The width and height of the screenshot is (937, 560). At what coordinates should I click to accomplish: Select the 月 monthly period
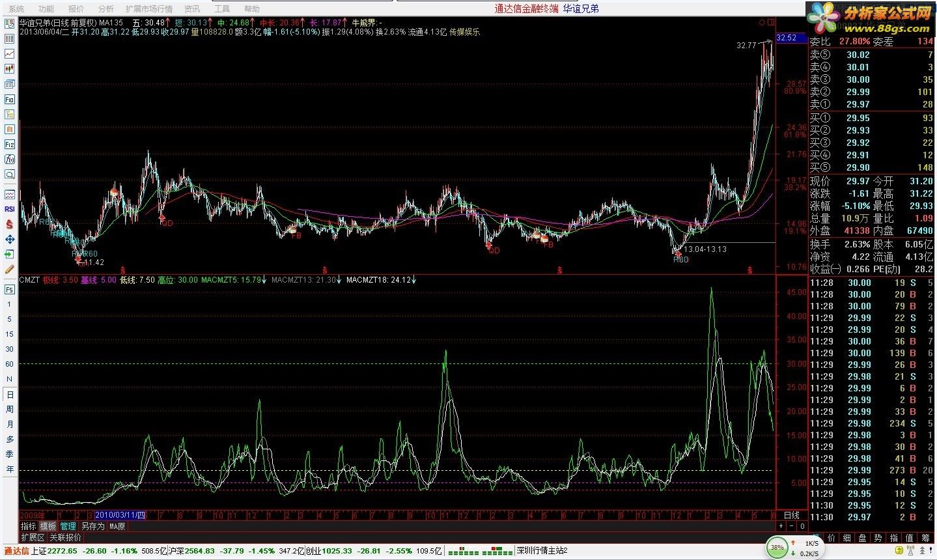10,425
